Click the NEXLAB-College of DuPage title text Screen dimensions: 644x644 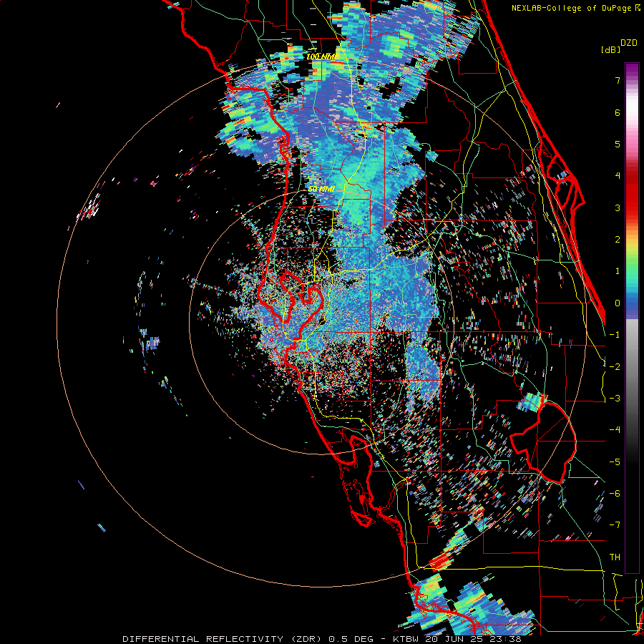(575, 8)
